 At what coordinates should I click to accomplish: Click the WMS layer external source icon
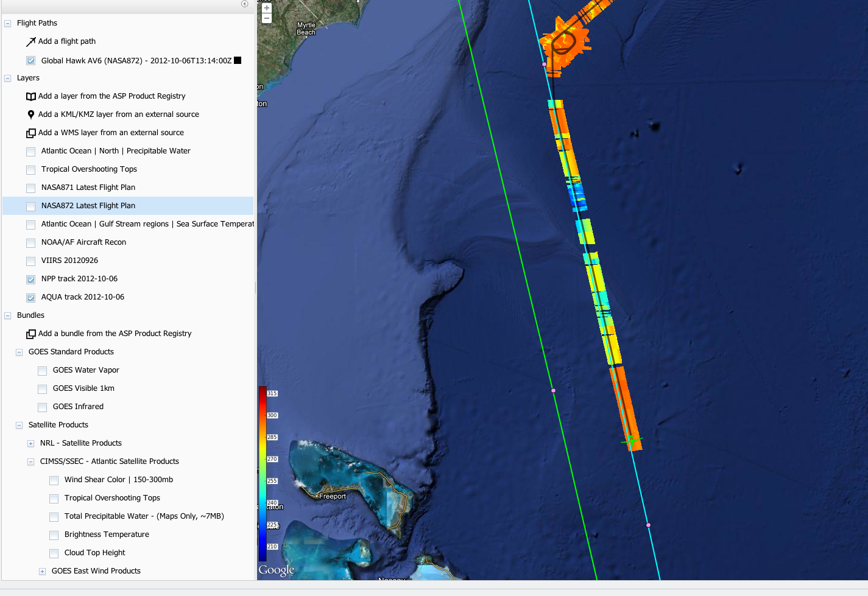coord(31,133)
